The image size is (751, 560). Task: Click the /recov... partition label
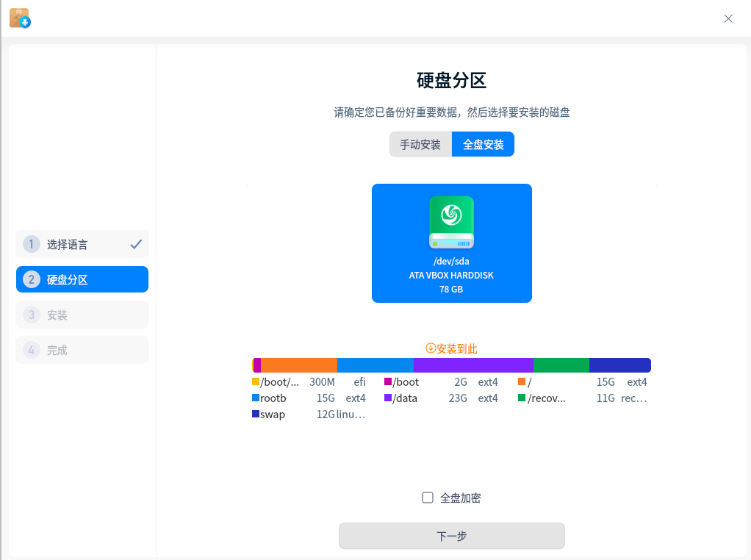click(x=547, y=398)
